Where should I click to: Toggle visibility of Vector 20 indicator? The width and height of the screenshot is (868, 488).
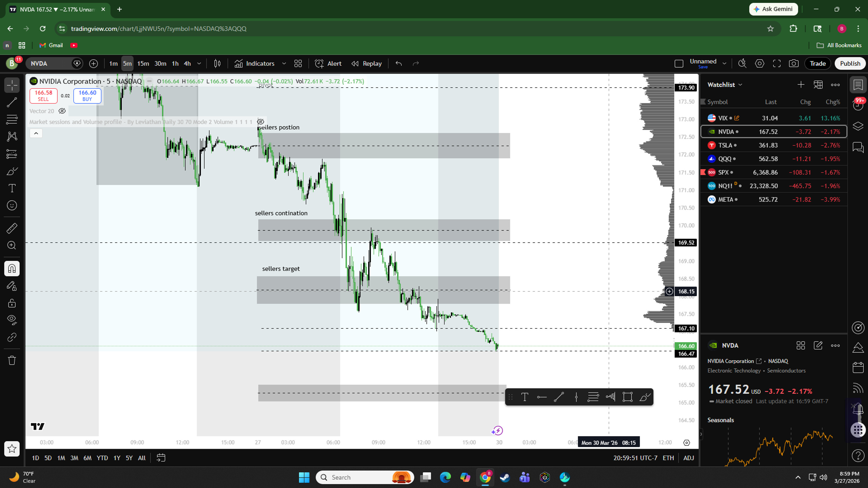point(62,111)
